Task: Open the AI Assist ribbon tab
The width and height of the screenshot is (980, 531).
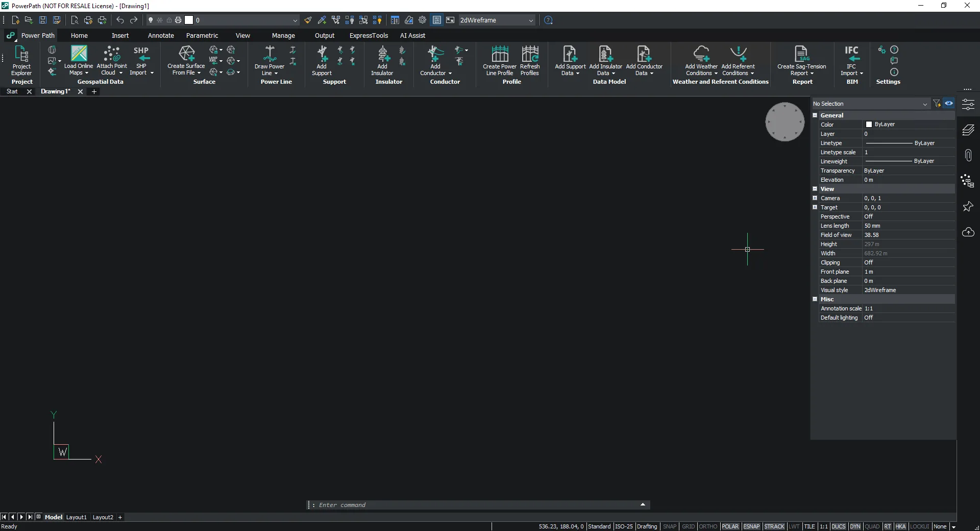Action: pos(412,36)
